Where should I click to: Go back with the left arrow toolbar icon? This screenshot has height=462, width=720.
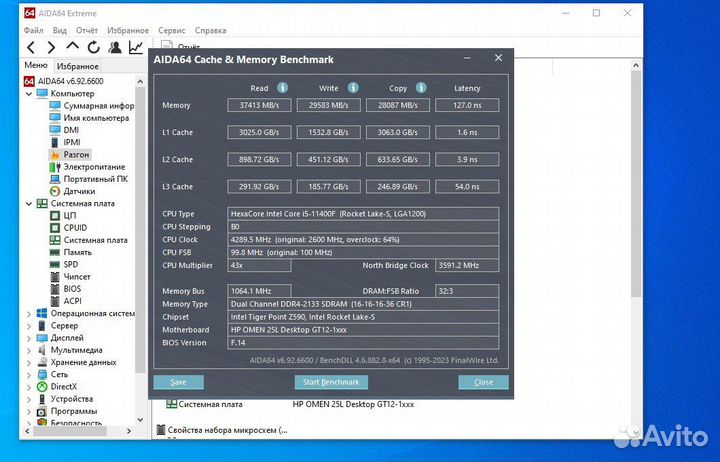(x=31, y=47)
